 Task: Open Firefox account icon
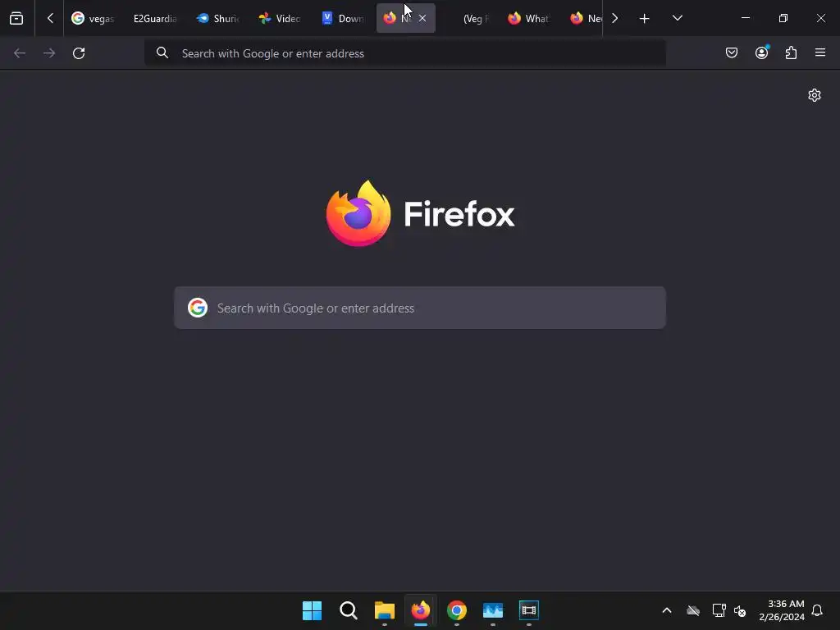tap(762, 52)
